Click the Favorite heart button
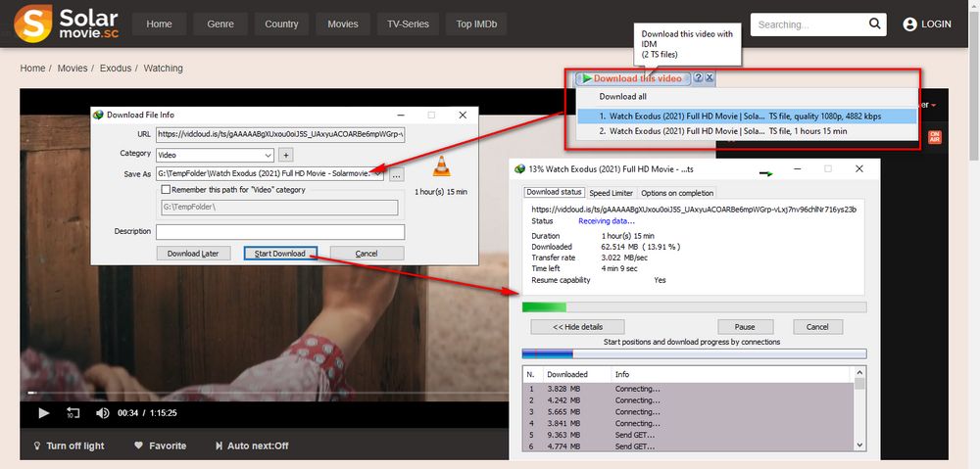The height and width of the screenshot is (469, 980). [x=161, y=446]
